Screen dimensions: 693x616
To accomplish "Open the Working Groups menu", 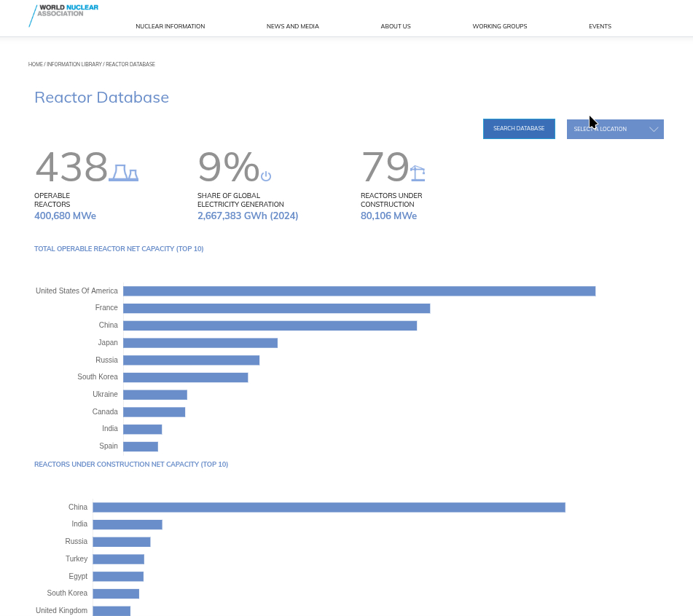I will pos(499,26).
